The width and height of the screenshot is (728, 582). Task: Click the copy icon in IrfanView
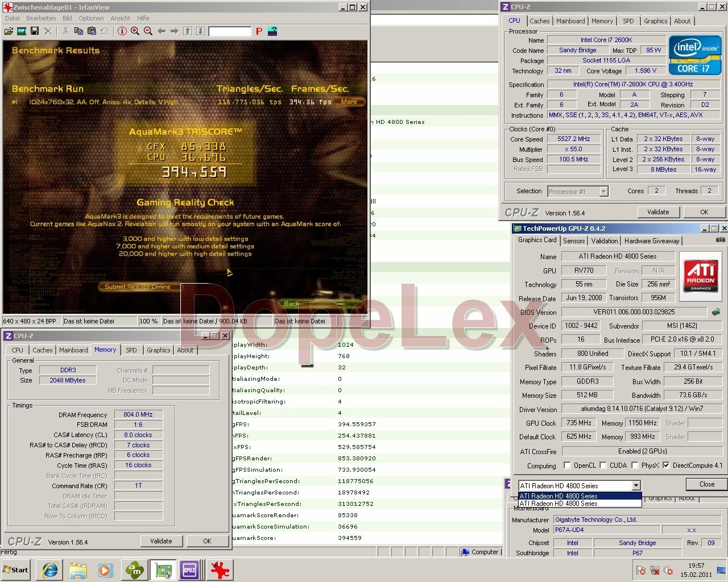[x=78, y=31]
